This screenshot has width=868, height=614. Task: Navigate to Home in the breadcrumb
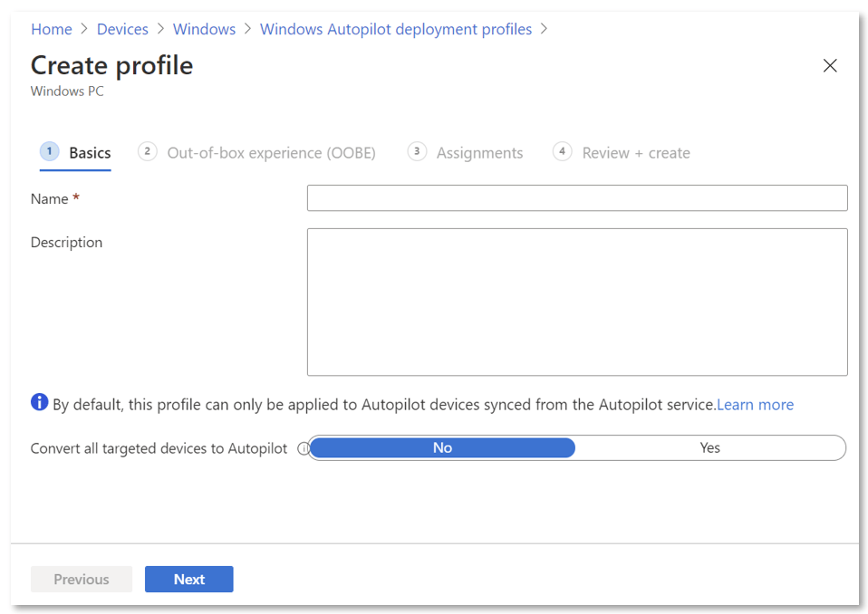tap(52, 29)
